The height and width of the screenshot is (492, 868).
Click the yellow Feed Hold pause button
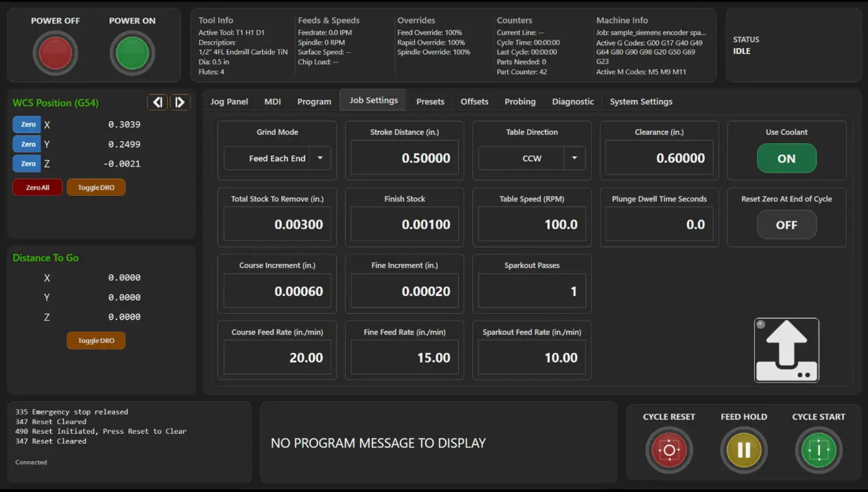tap(744, 450)
